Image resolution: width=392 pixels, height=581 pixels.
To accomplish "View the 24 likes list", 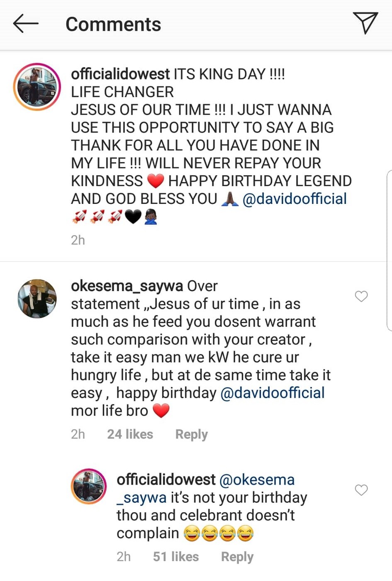I will point(130,434).
